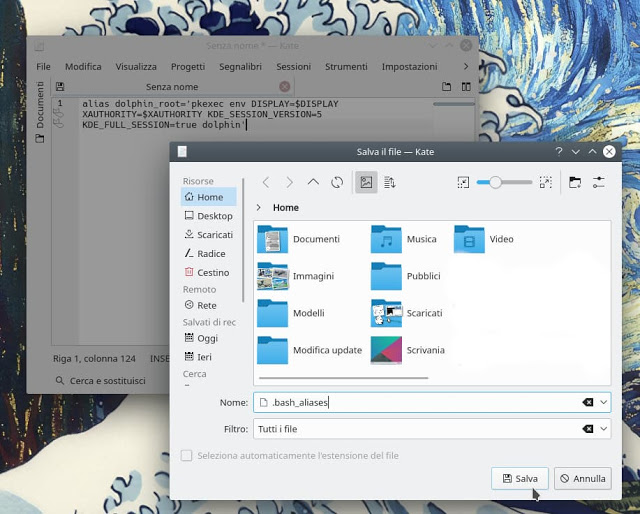This screenshot has width=640, height=514.
Task: Toggle file preview display icon
Action: click(366, 182)
